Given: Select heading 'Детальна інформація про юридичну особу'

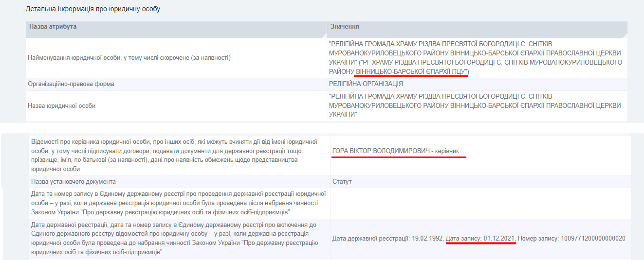Looking at the screenshot, I should click(x=93, y=9).
